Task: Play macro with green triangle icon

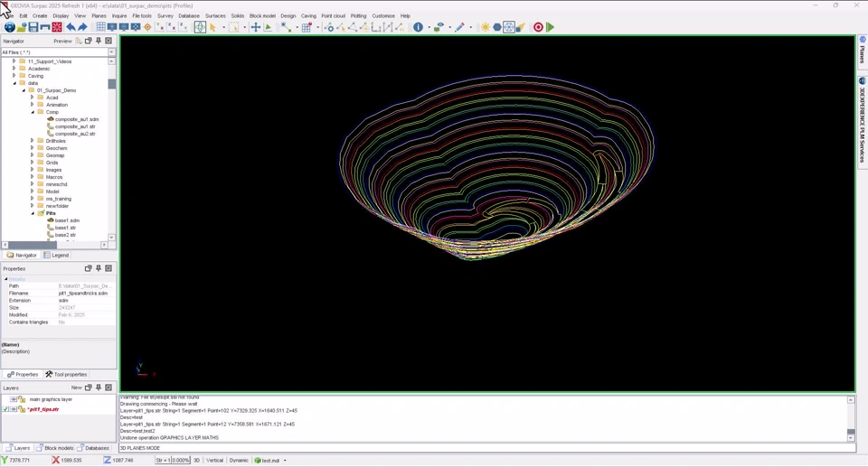Action: pos(551,27)
